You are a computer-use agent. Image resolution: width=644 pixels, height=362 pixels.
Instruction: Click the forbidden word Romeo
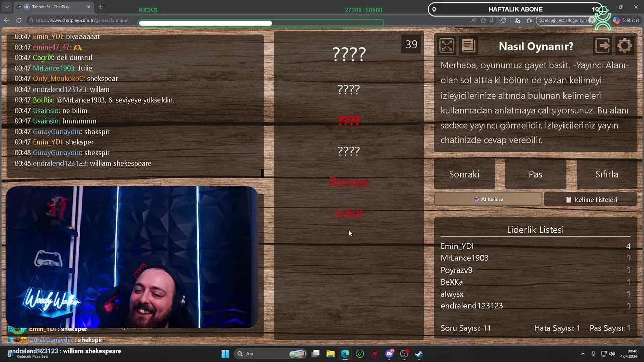tap(349, 182)
